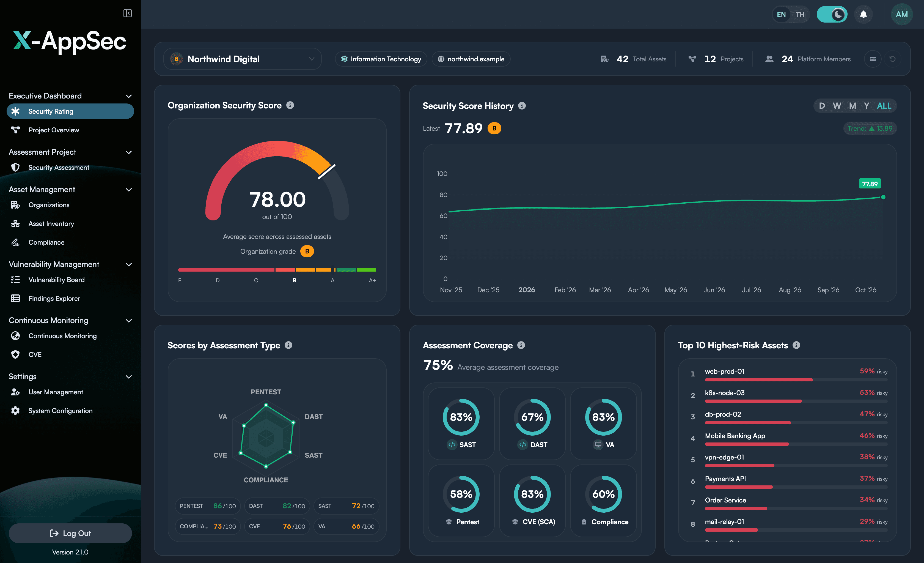The width and height of the screenshot is (924, 563).
Task: Click the SAST 83% coverage card
Action: click(461, 423)
